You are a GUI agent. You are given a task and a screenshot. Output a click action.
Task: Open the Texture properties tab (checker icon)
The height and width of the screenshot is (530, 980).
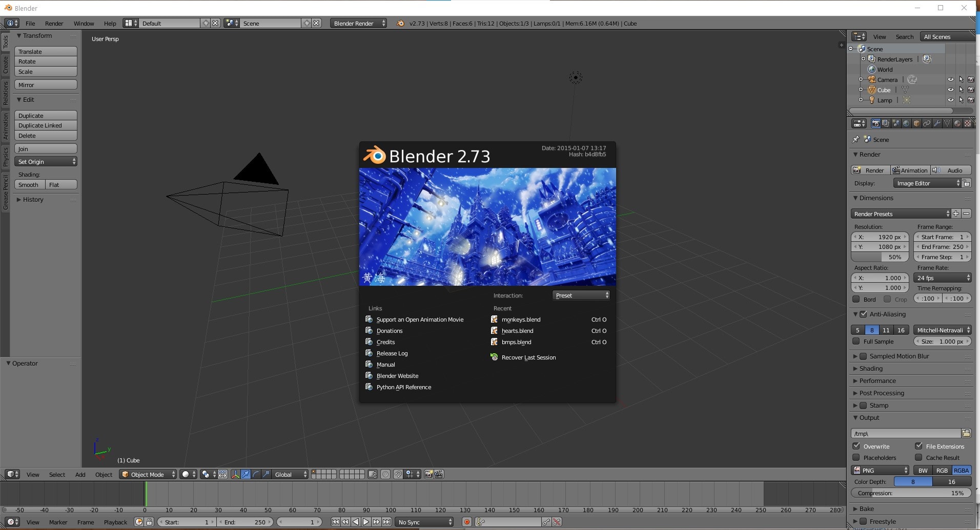tap(968, 123)
